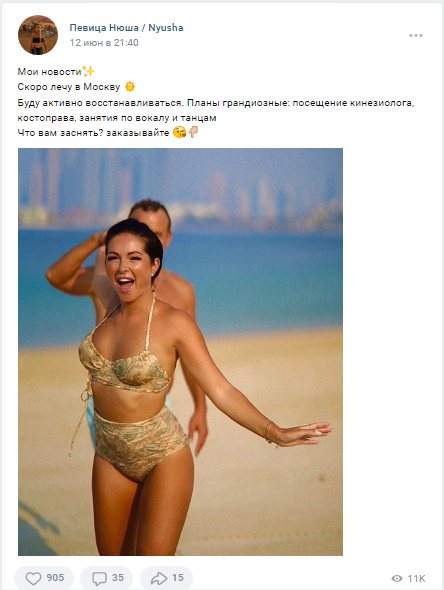
Task: Open the three-dot post options menu
Action: 416,35
